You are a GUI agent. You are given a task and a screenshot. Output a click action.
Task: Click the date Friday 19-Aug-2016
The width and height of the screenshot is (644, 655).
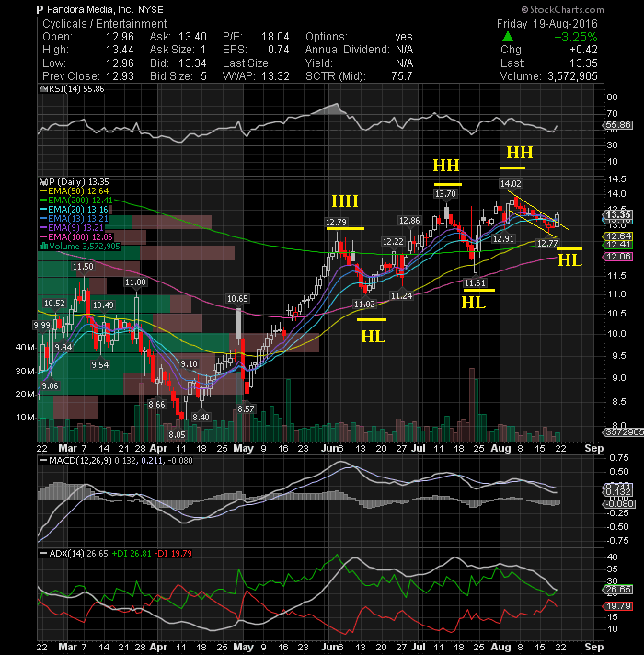tap(547, 24)
